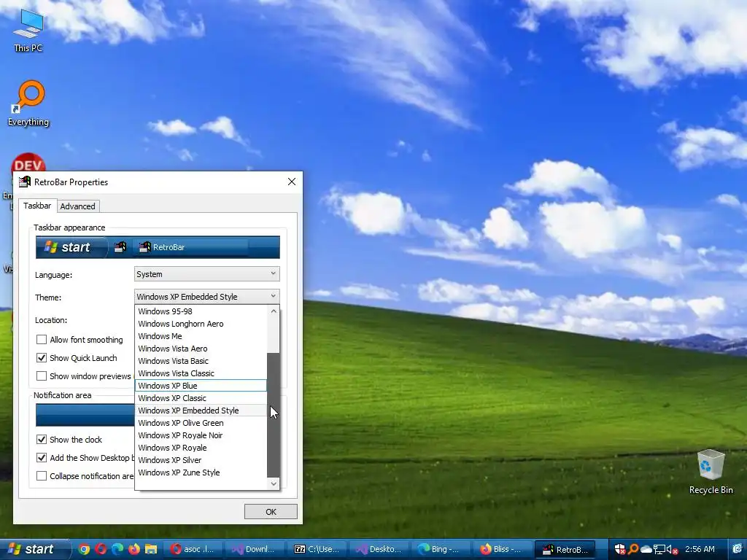Screen dimensions: 747x560
Task: Enable Collapse notification area checkbox
Action: click(42, 475)
